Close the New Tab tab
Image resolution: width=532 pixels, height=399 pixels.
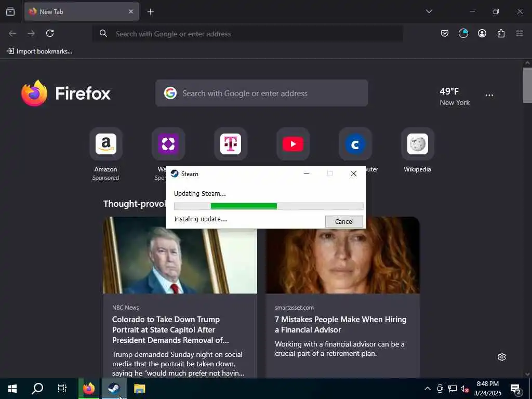tap(131, 11)
